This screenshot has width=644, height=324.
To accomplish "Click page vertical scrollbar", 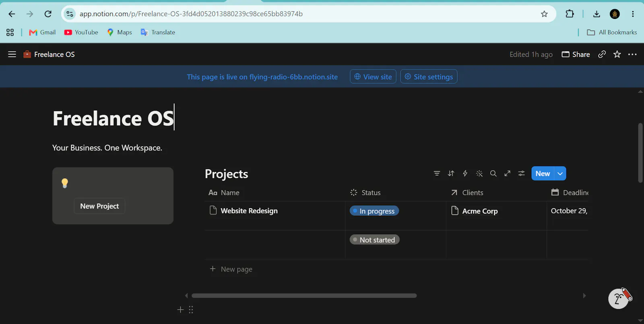I will 640,153.
